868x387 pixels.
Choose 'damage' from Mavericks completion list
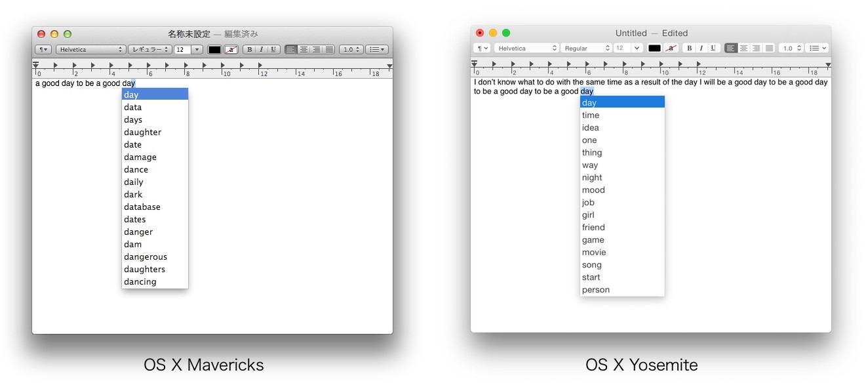click(x=155, y=157)
